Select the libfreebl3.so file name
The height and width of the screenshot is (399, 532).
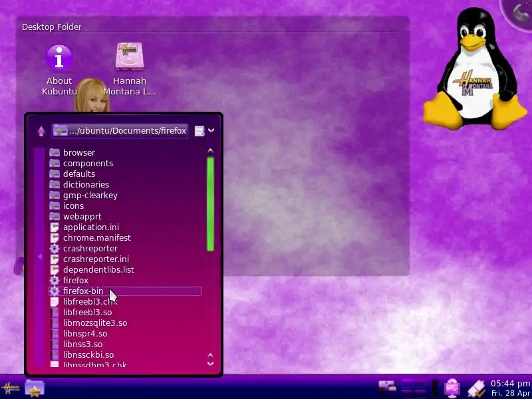pyautogui.click(x=88, y=313)
